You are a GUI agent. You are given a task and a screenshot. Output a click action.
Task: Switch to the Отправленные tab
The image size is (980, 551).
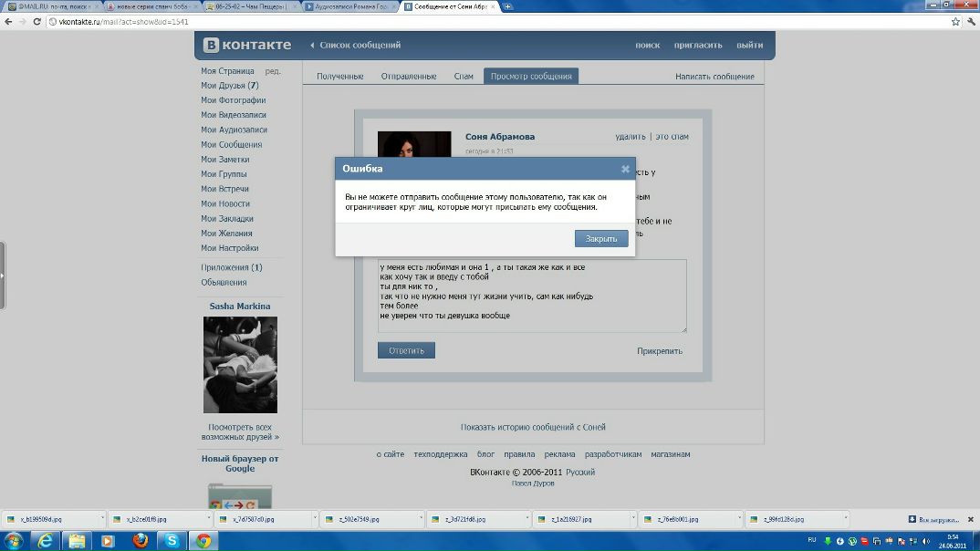pos(408,77)
